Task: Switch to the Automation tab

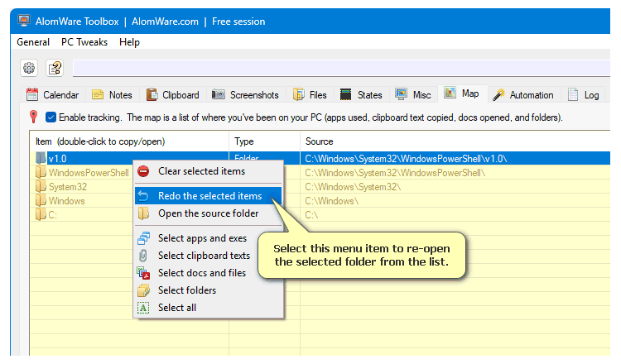Action: click(523, 95)
